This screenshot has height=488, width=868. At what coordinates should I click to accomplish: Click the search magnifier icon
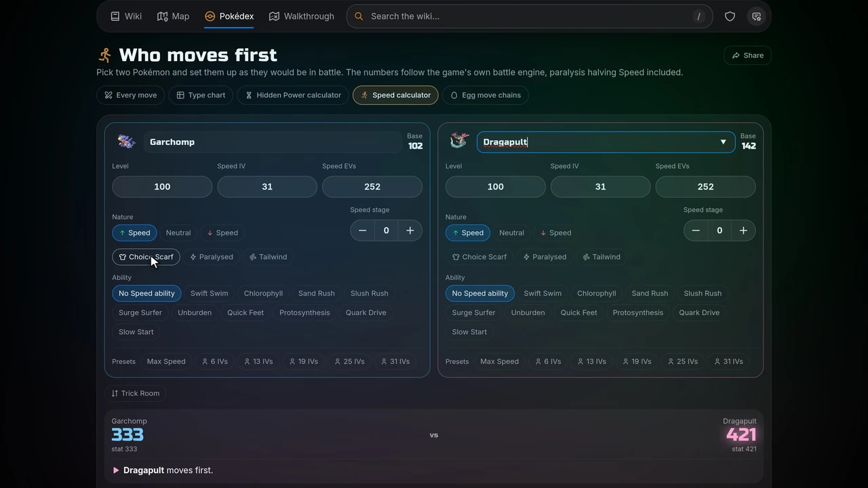pyautogui.click(x=359, y=16)
